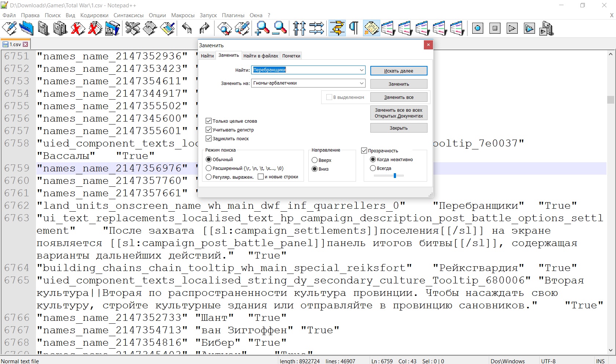Click the Playback macro icon

click(512, 28)
